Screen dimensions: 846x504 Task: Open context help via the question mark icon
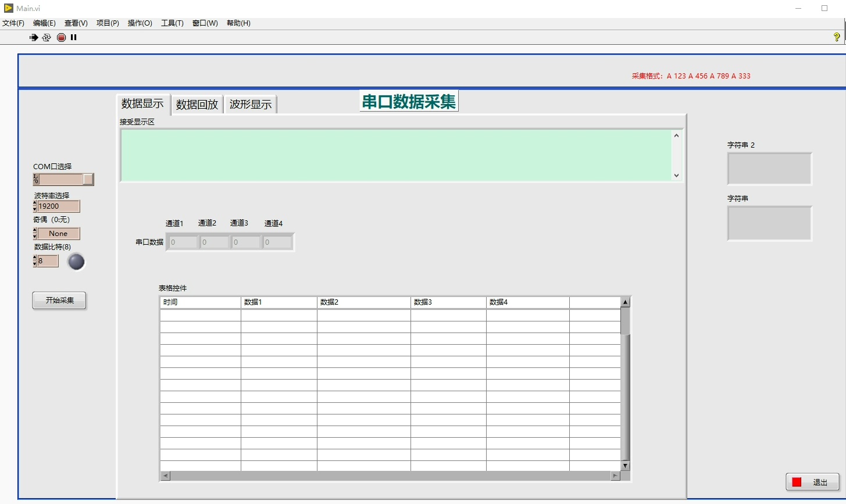(x=836, y=37)
